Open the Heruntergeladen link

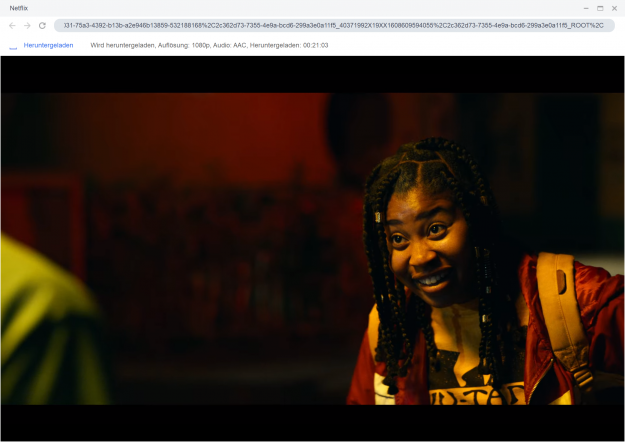48,45
